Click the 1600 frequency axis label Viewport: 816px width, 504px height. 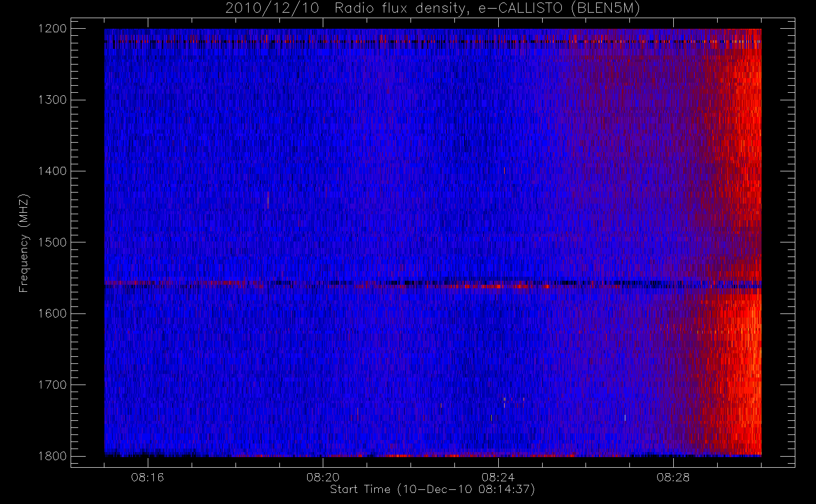tap(52, 313)
